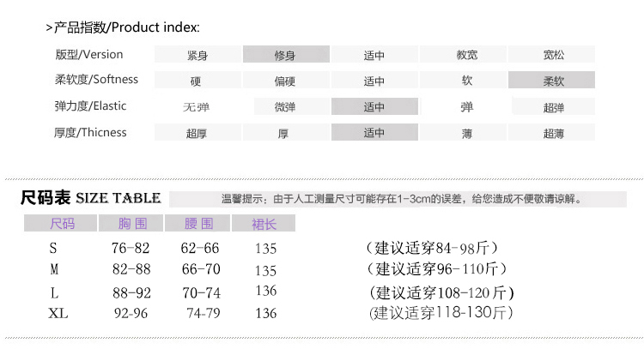The width and height of the screenshot is (644, 349).
Task: Click the 温馨提示 measurement notice banner
Action: click(x=398, y=199)
